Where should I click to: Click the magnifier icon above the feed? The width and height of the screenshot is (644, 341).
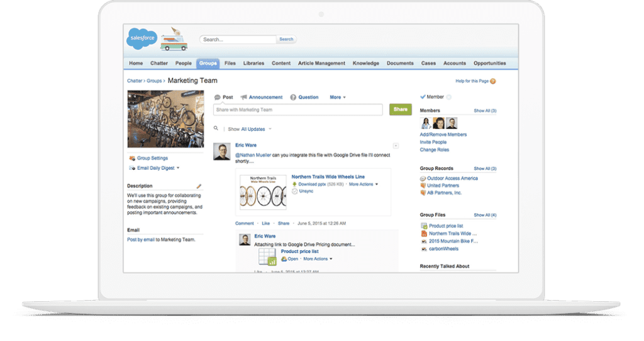coord(216,128)
